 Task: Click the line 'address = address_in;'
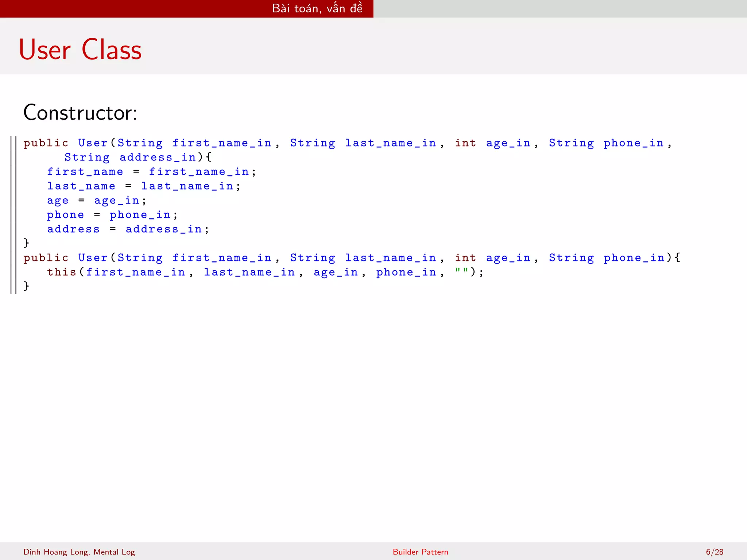point(128,229)
